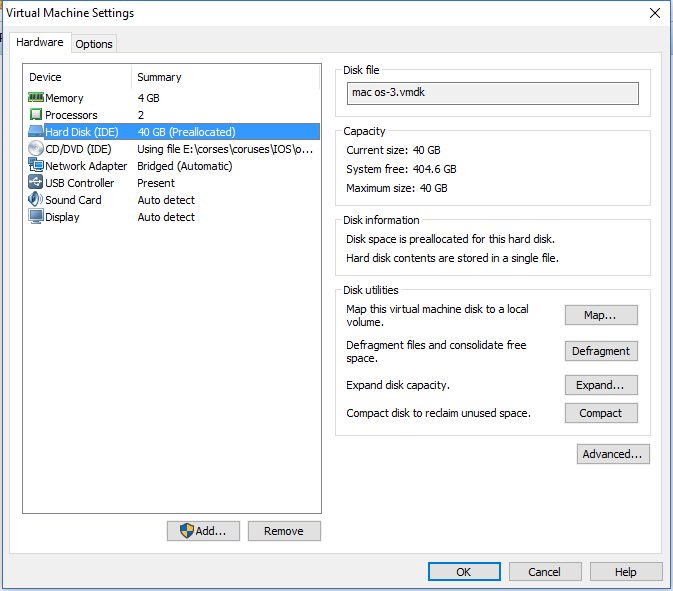Select the USB Controller icon

point(36,182)
